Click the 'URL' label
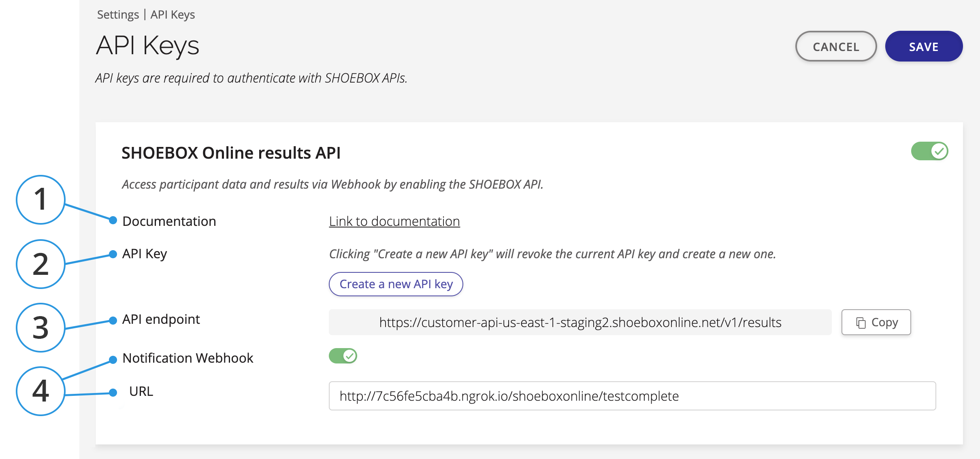The width and height of the screenshot is (980, 459). [x=141, y=391]
